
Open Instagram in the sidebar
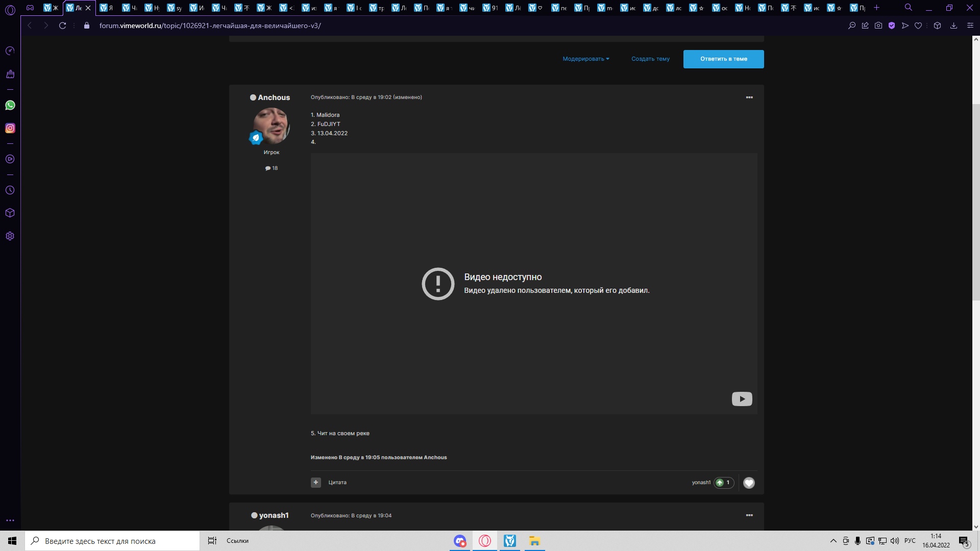pyautogui.click(x=10, y=128)
